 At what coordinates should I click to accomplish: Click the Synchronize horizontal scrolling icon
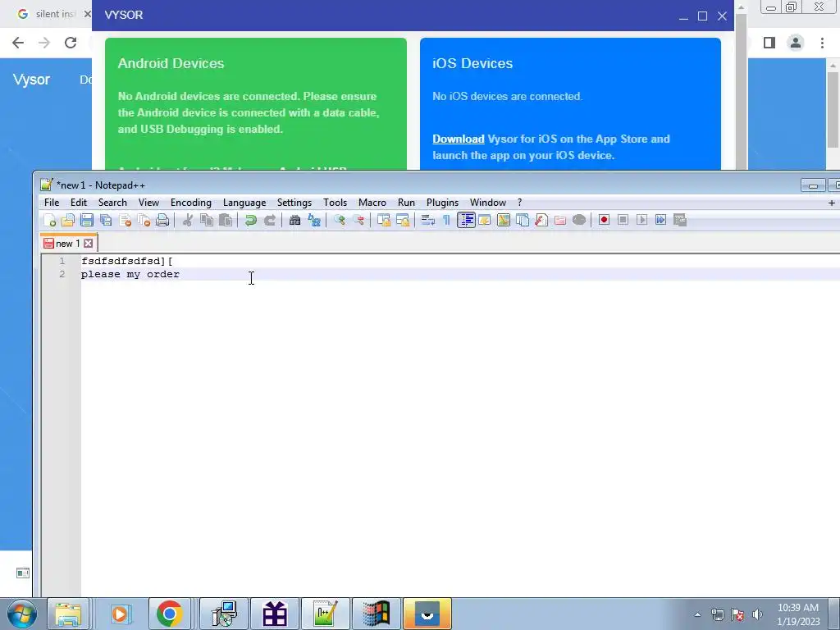pos(403,220)
